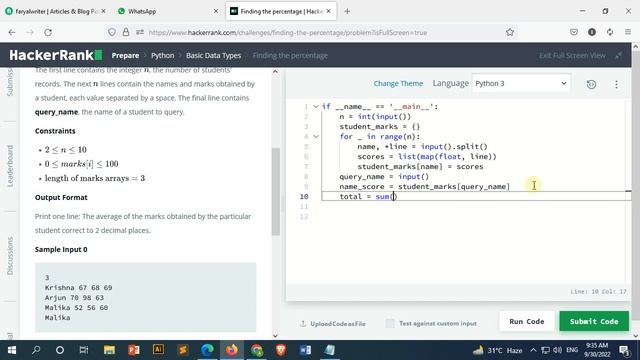Click the exit full screen arrows icon
This screenshot has height=360, width=640.
619,56
